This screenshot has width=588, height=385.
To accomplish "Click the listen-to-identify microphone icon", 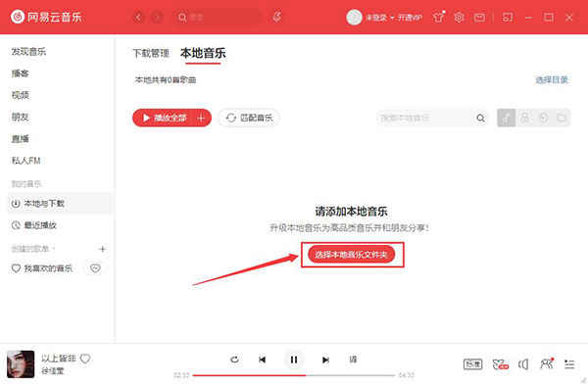I will click(x=277, y=17).
